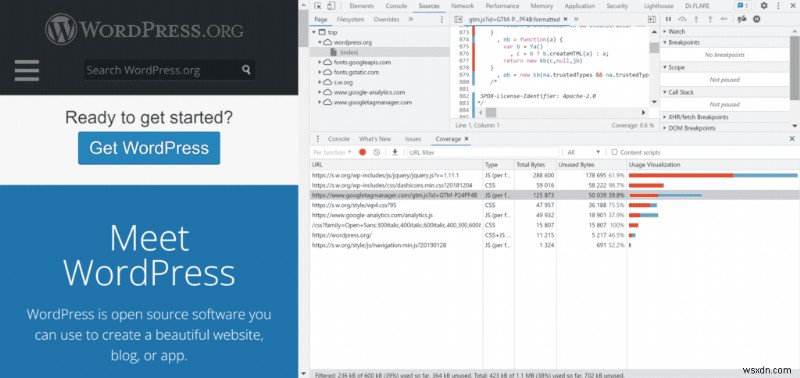This screenshot has width=800, height=378.
Task: Activate the inspect element picker icon
Action: 318,6
